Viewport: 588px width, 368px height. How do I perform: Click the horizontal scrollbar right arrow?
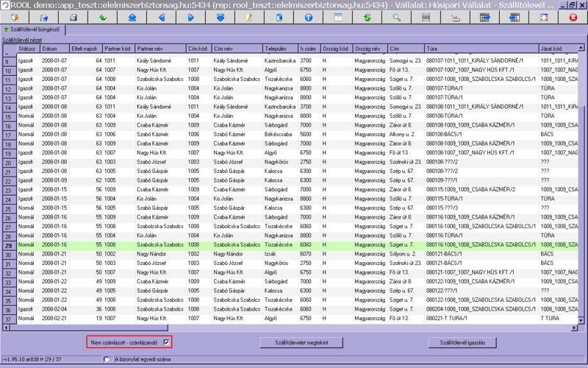point(573,328)
